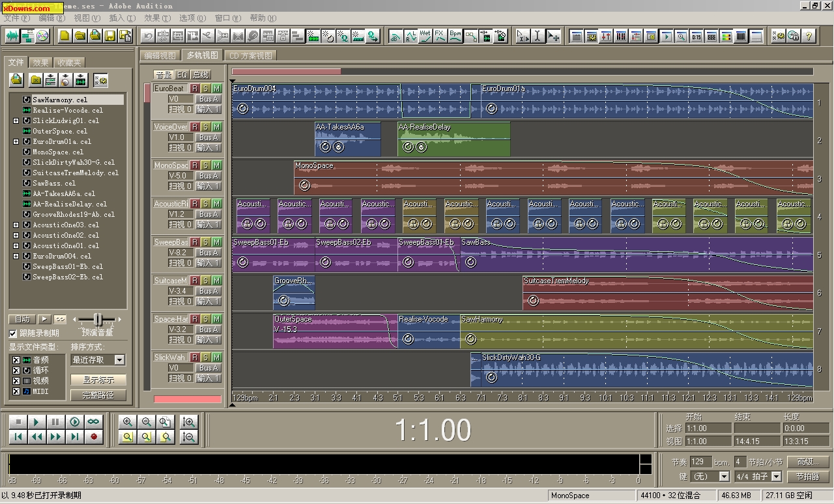
Task: Expand the AcousticOne03.cel file item
Action: click(16, 225)
